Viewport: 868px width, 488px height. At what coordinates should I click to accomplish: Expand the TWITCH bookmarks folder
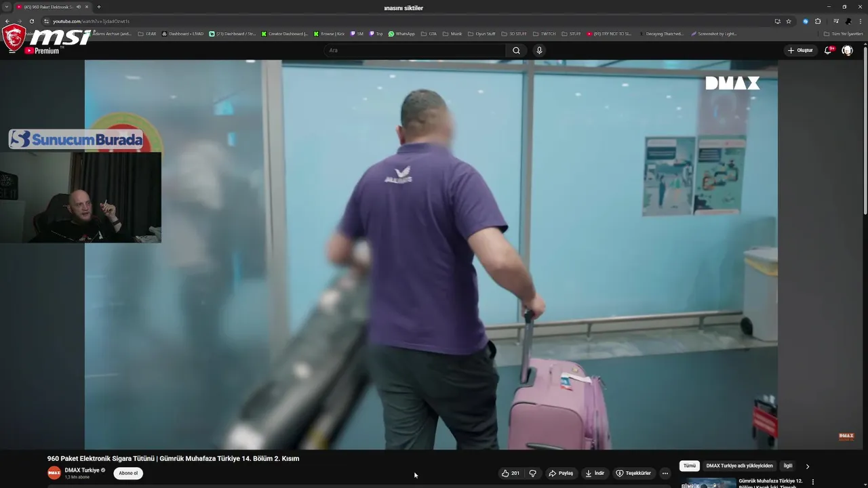click(x=545, y=33)
